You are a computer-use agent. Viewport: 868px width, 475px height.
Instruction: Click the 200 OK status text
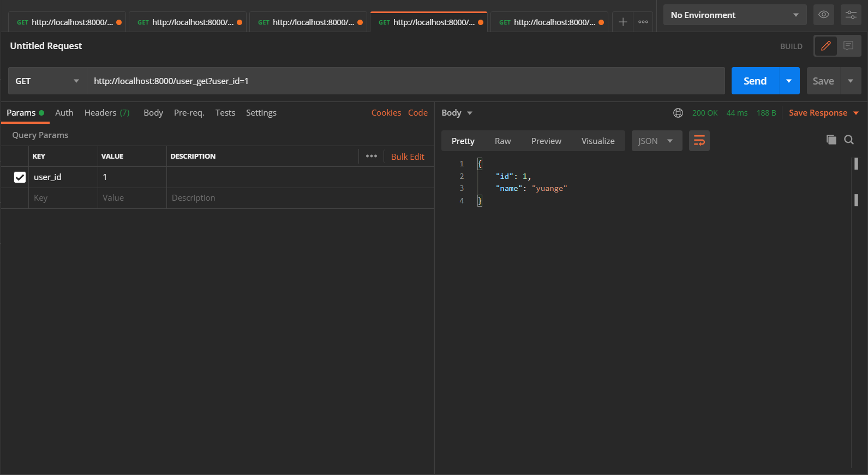pos(705,113)
